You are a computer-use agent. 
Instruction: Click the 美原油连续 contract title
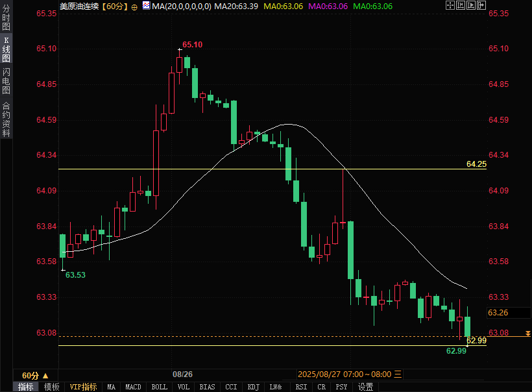point(79,6)
